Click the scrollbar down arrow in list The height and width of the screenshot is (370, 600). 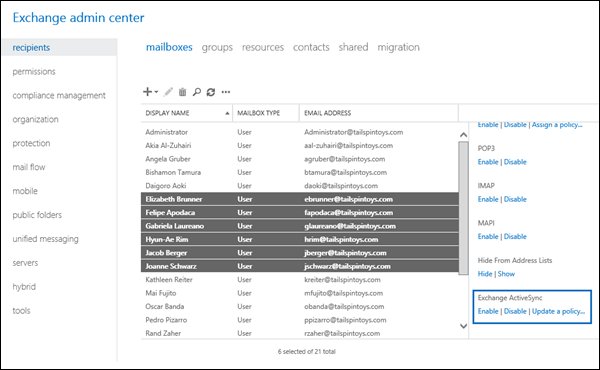(x=463, y=326)
